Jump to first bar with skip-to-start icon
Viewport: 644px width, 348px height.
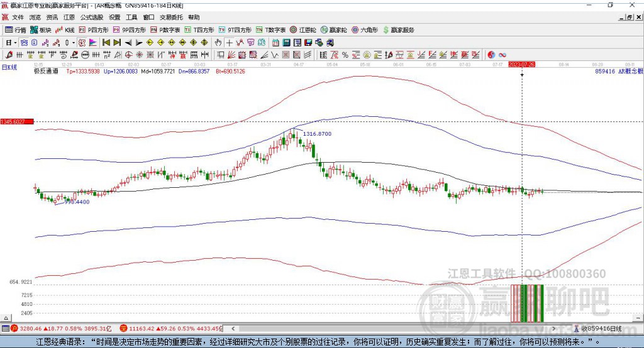pos(106,43)
